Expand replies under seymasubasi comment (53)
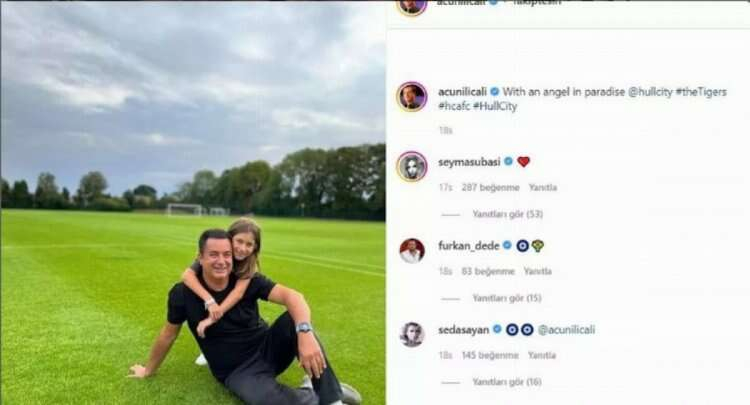 507,214
